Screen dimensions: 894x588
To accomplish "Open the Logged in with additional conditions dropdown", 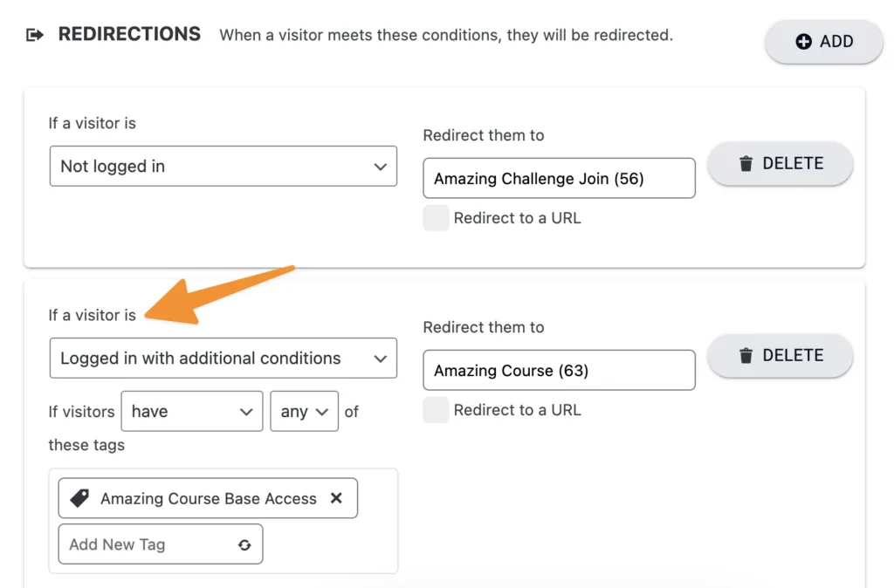I will coord(223,358).
